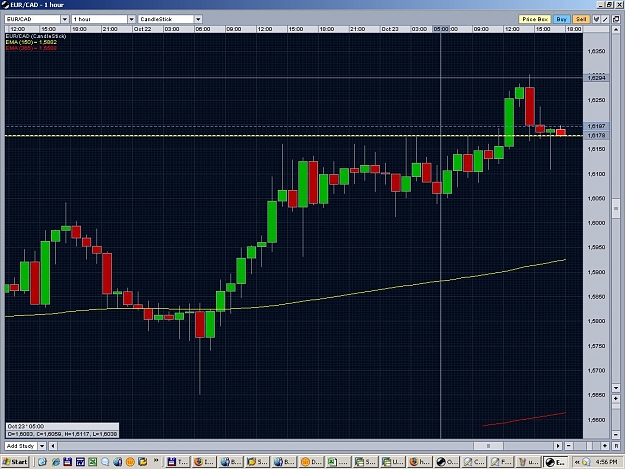Viewport: 625px width, 469px height.
Task: Click the Internet Explorer quick launch icon
Action: click(x=55, y=462)
